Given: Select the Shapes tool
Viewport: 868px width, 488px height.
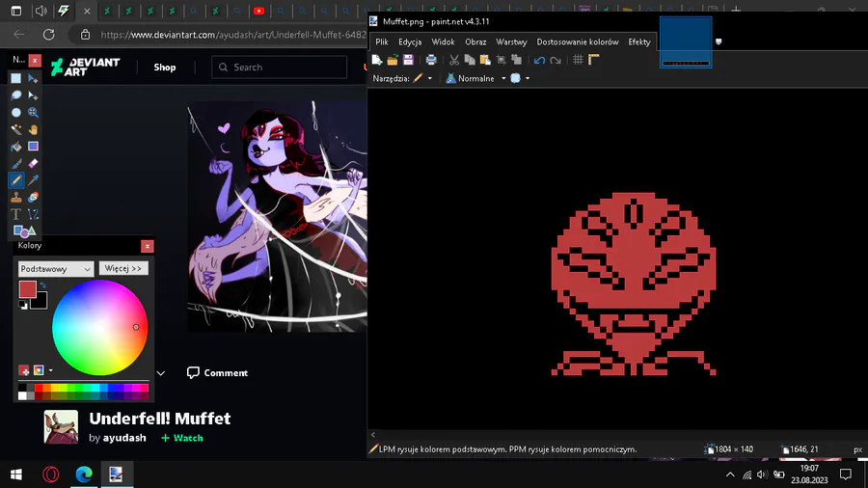Looking at the screenshot, I should tap(24, 231).
